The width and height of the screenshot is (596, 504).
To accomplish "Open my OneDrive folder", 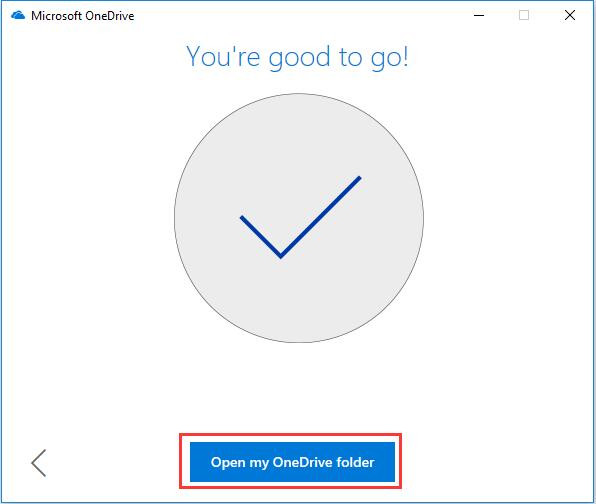I will tap(292, 462).
